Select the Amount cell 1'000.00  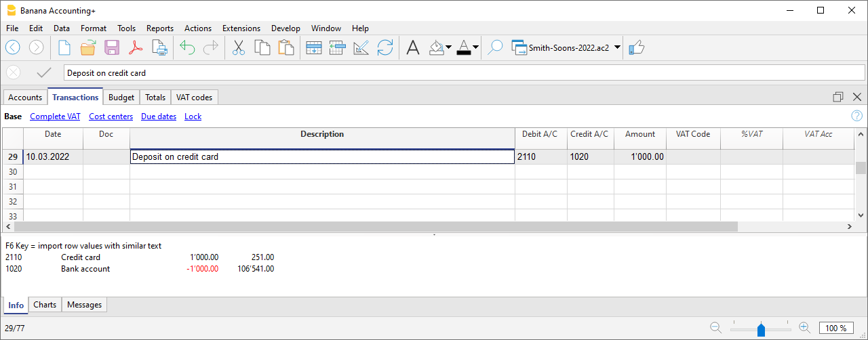pyautogui.click(x=640, y=156)
